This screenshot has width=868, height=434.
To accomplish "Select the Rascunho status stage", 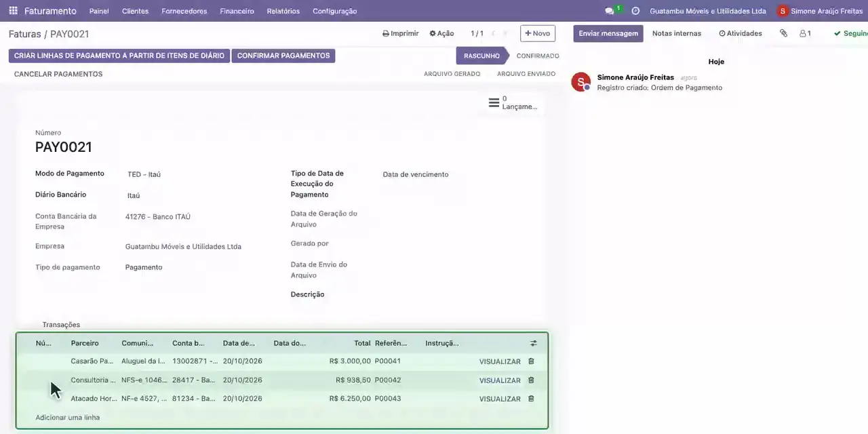I will (481, 56).
